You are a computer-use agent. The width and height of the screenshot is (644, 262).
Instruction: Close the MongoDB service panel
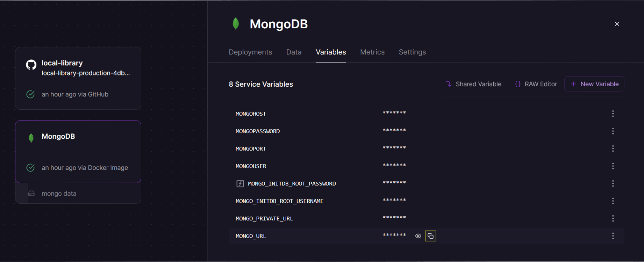coord(617,24)
